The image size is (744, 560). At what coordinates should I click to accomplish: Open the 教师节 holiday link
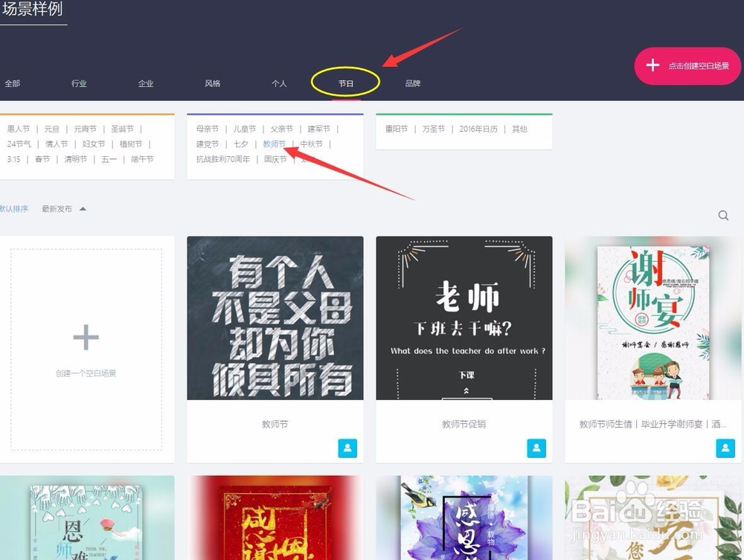275,144
